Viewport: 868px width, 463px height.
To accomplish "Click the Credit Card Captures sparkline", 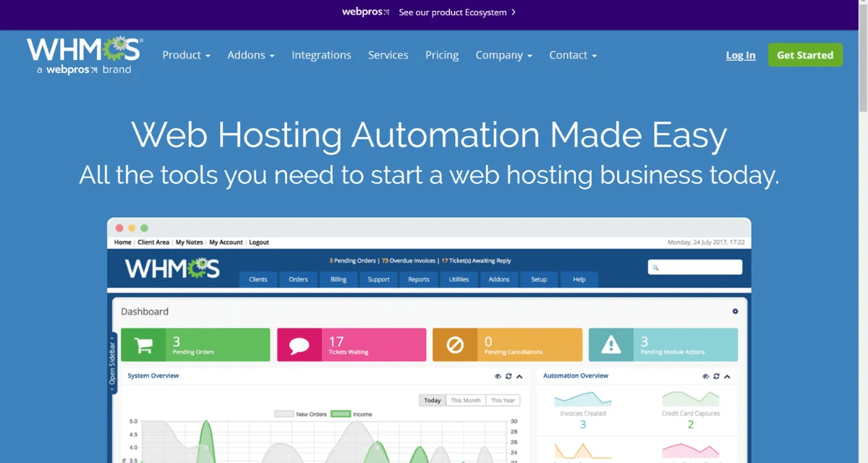I will coord(691,399).
